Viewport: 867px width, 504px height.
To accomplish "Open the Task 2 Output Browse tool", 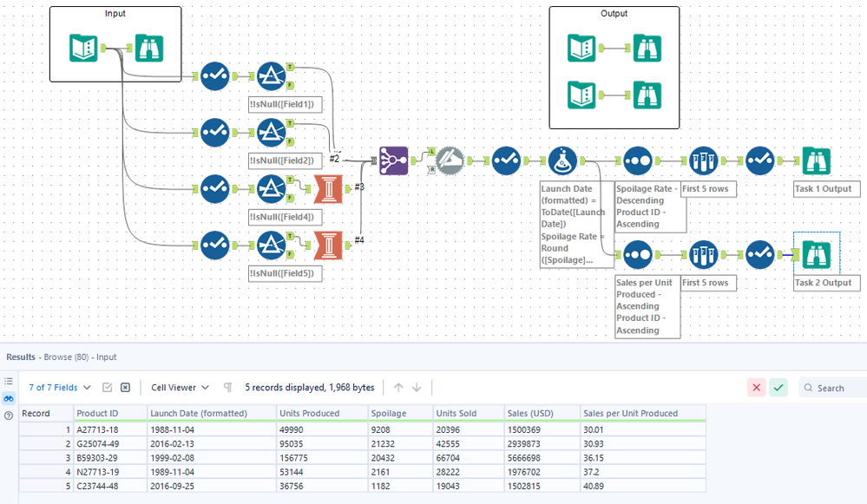I will [817, 255].
